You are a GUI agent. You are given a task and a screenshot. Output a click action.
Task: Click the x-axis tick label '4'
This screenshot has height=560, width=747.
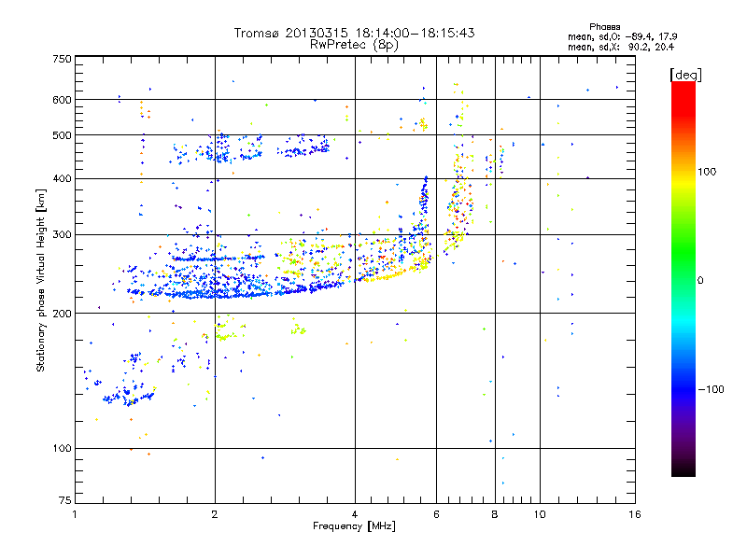coord(355,514)
